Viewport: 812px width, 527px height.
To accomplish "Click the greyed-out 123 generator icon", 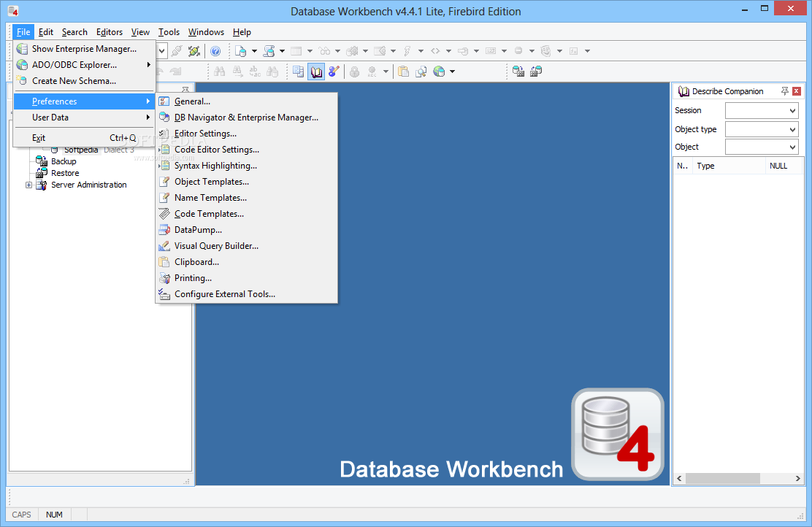I will pyautogui.click(x=491, y=51).
